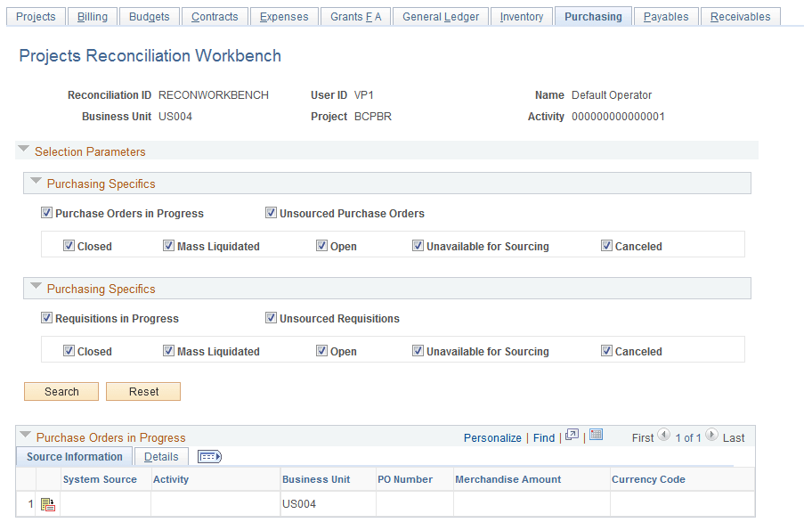
Task: Collapse the Purchase Orders in Progress grid
Action: [24, 437]
